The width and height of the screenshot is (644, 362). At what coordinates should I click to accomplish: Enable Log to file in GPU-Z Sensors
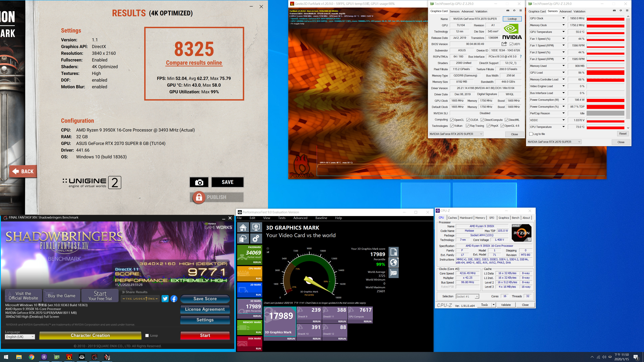(531, 134)
